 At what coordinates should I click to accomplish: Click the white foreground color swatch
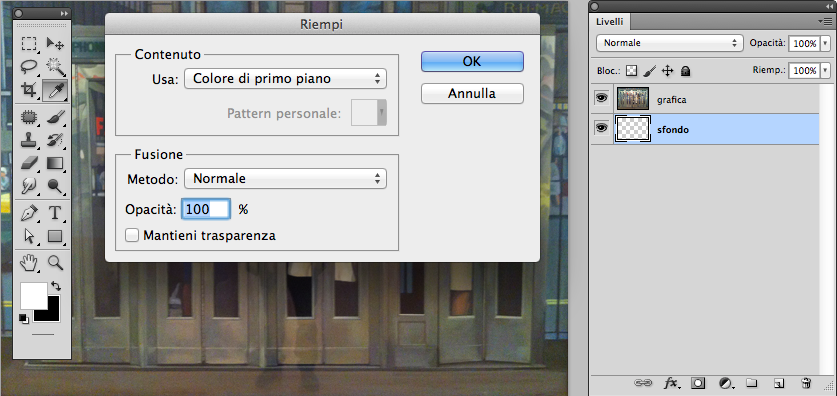click(34, 296)
